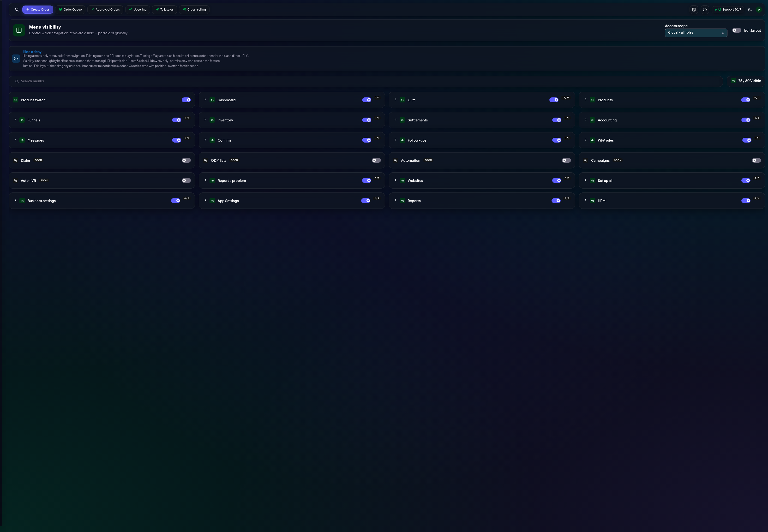The image size is (768, 532).
Task: Click the eye icon on CRM card
Action: 402,100
